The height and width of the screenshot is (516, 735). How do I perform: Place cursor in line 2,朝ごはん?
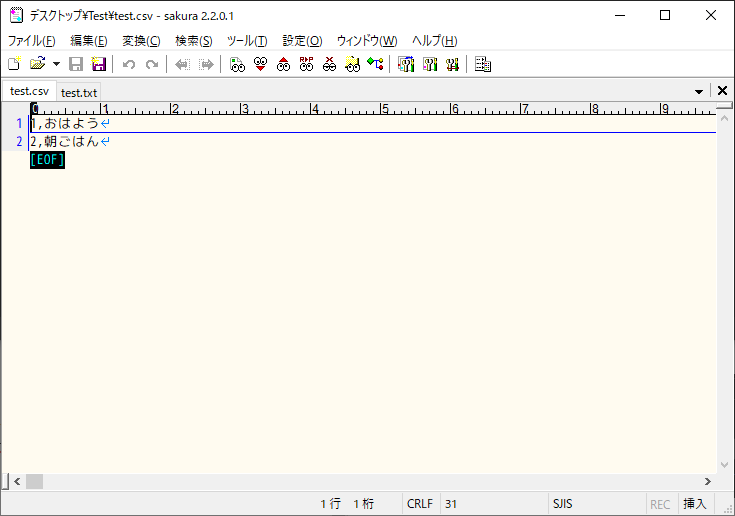[65, 142]
